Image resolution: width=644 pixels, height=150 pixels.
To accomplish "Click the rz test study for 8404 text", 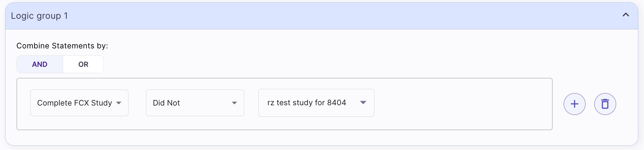I will point(307,103).
